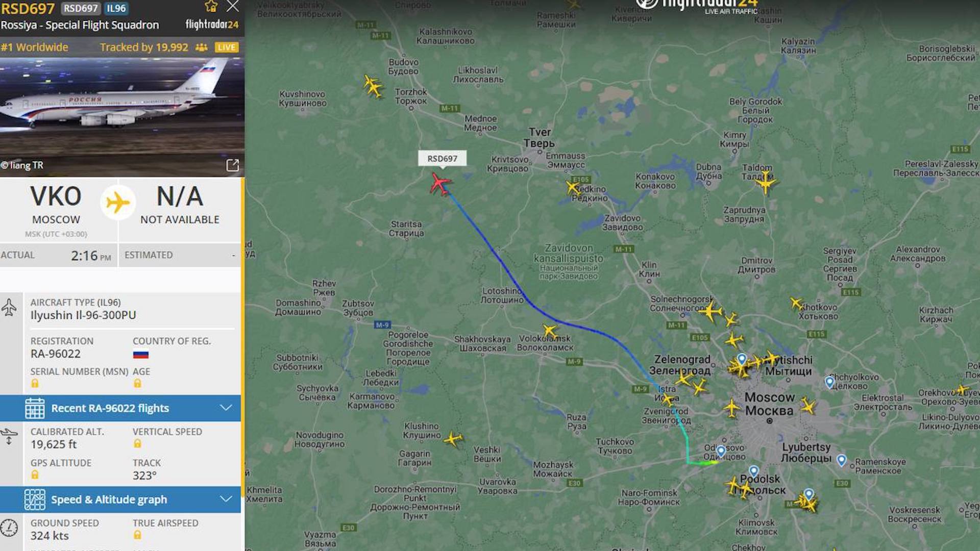Click the lock icon under True Airspeed
The image size is (980, 551).
137,535
